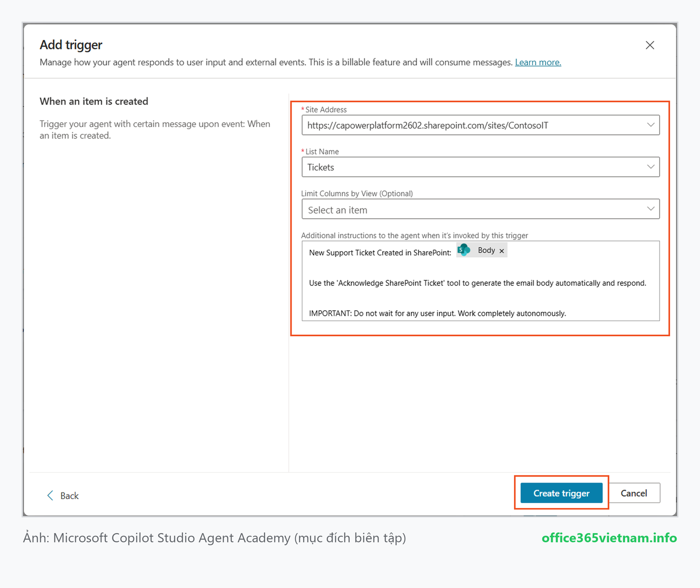Click the Create trigger button
This screenshot has width=700, height=588.
coord(561,493)
